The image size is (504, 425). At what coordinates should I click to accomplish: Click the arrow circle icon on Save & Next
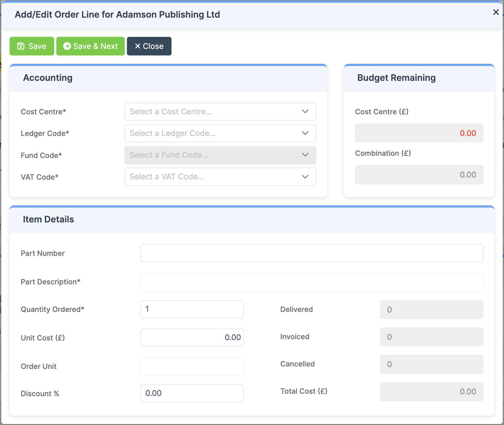[67, 46]
